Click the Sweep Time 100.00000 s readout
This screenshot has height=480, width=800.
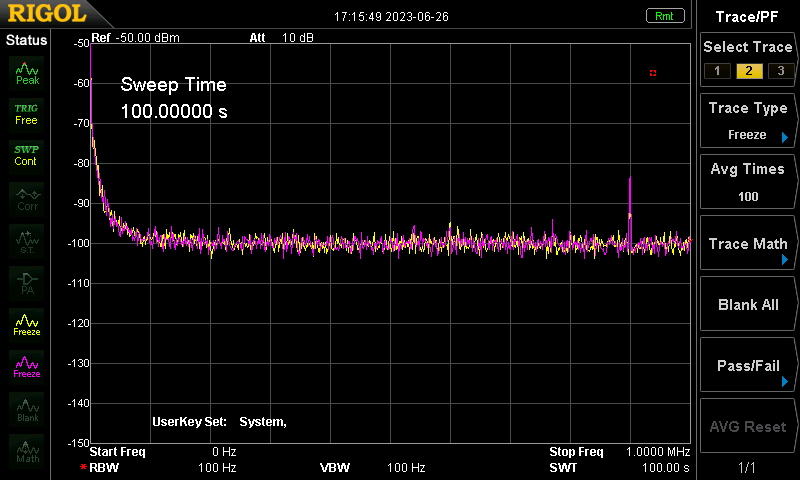pos(174,98)
